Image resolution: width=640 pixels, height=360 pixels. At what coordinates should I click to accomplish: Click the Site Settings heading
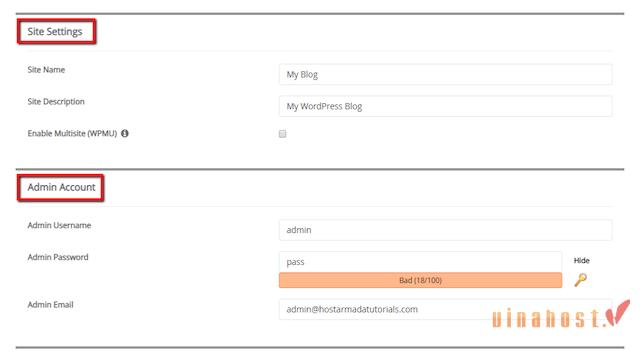tap(55, 31)
